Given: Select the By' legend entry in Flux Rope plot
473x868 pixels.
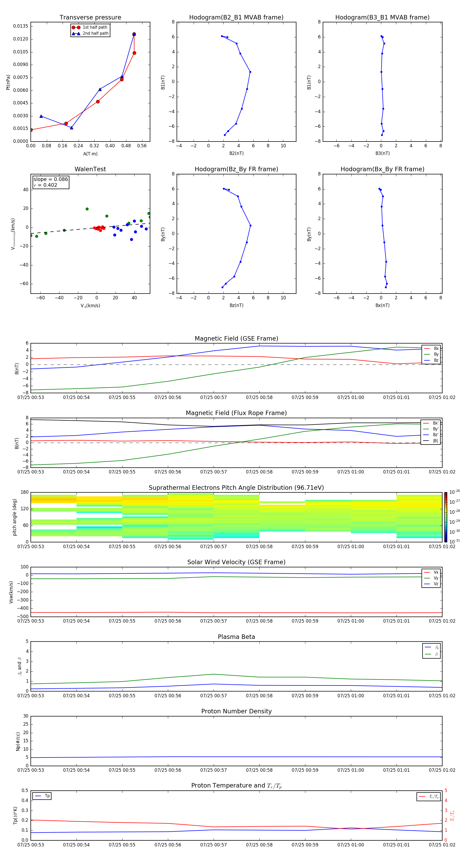Looking at the screenshot, I should (431, 429).
